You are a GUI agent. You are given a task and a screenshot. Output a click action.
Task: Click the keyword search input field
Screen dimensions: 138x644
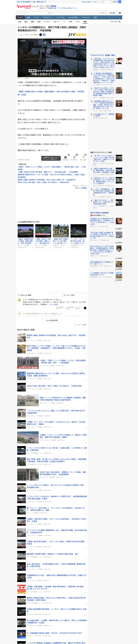[x=32, y=13]
